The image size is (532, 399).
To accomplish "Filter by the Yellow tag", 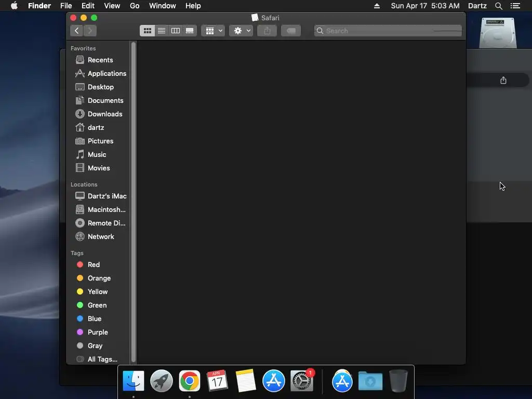I will pyautogui.click(x=98, y=292).
